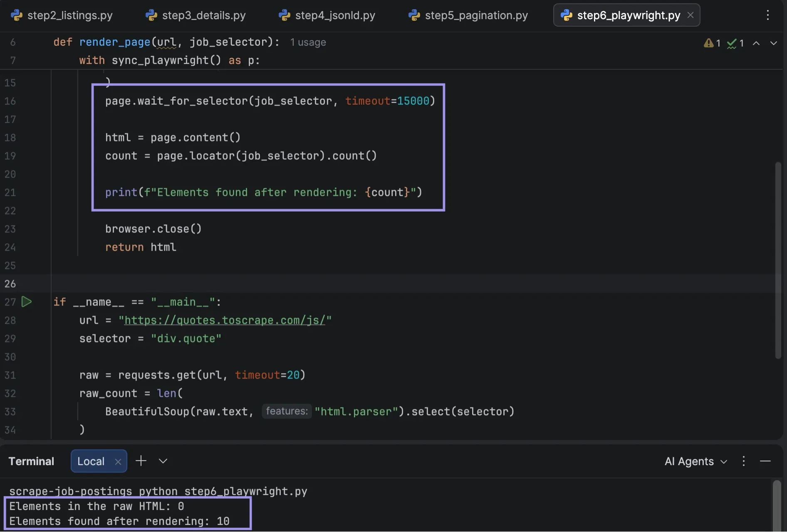Click the "div.quote" selector string

186,338
